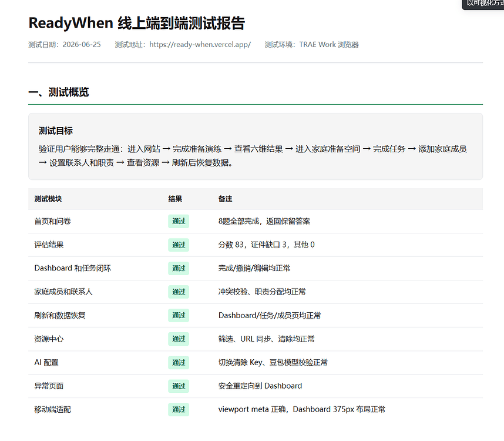The image size is (504, 441).
Task: Click the "测试模块" column header
Action: point(48,199)
